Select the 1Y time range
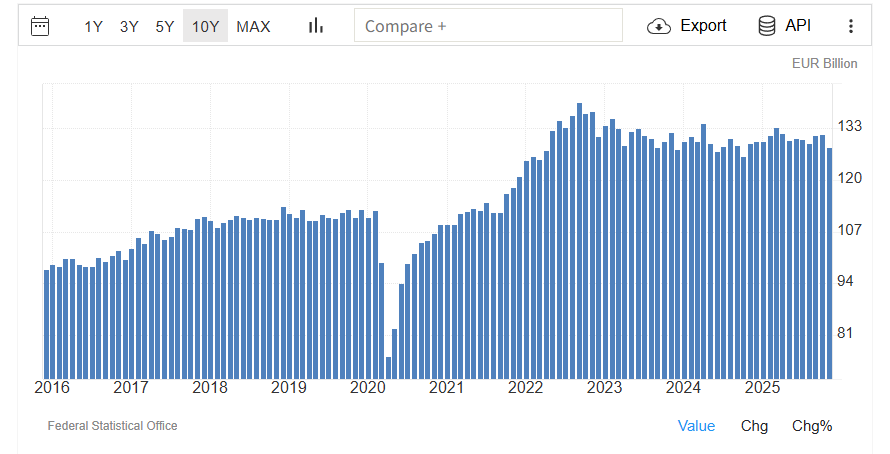This screenshot has width=890, height=454. [93, 26]
